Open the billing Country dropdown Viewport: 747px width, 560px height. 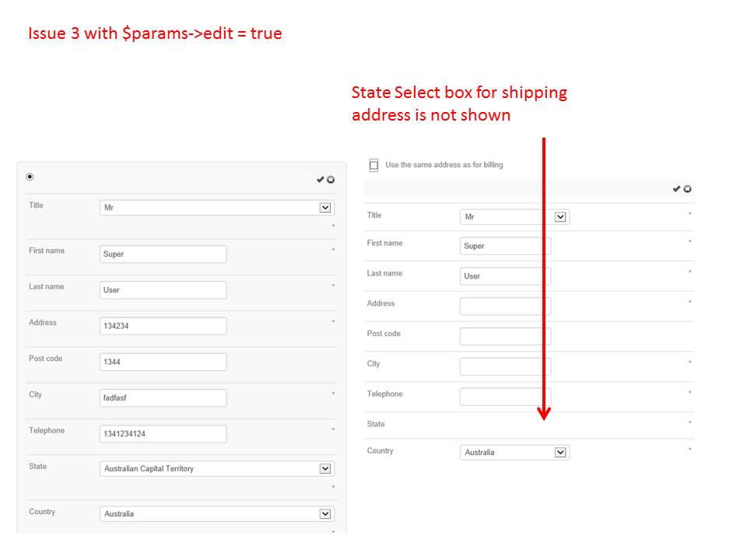pos(217,514)
